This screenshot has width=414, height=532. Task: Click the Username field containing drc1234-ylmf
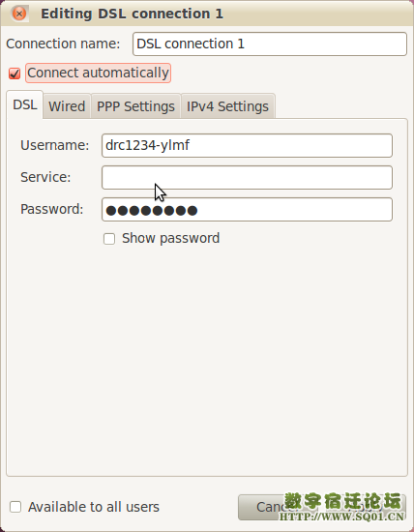[247, 145]
